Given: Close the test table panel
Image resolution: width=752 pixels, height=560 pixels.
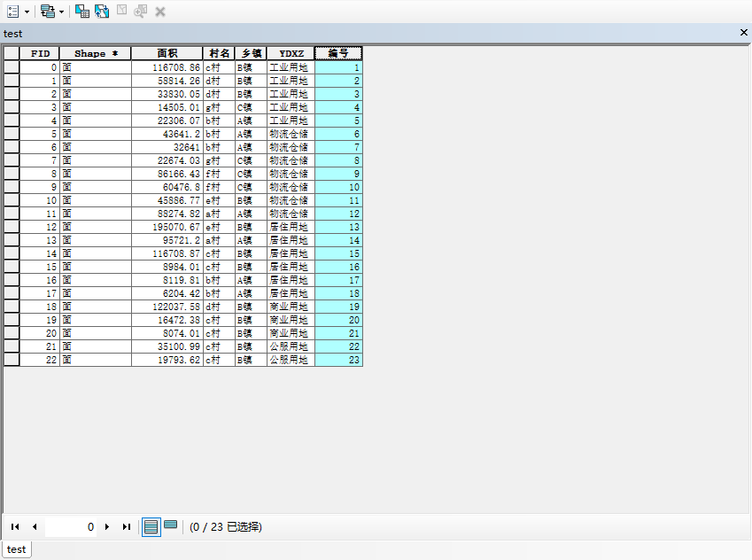Looking at the screenshot, I should 743,33.
